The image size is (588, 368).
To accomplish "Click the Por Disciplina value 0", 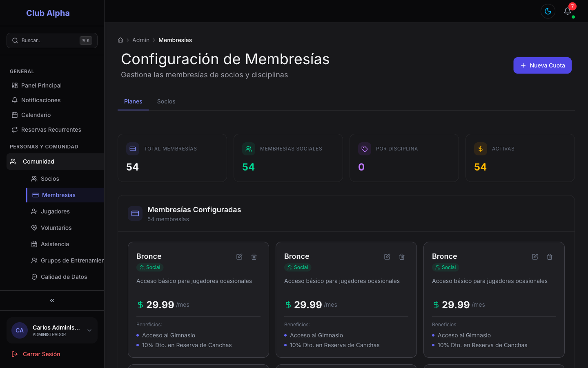I will (361, 167).
